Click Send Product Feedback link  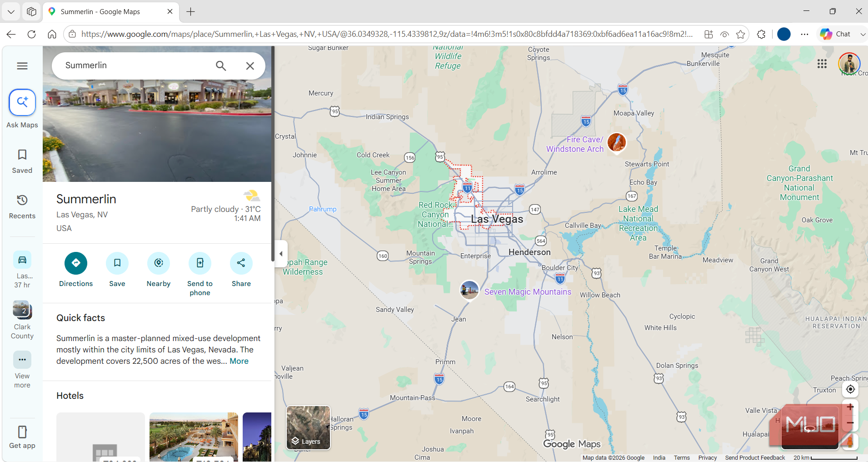coord(755,458)
